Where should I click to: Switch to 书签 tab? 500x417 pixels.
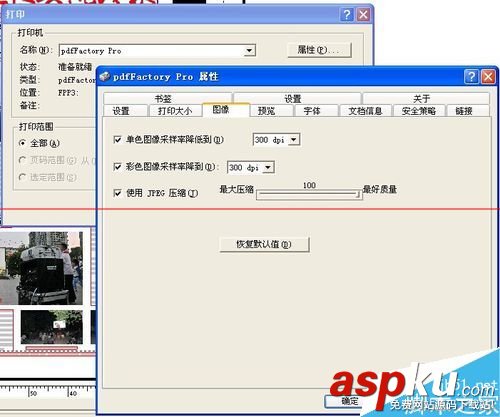point(168,98)
